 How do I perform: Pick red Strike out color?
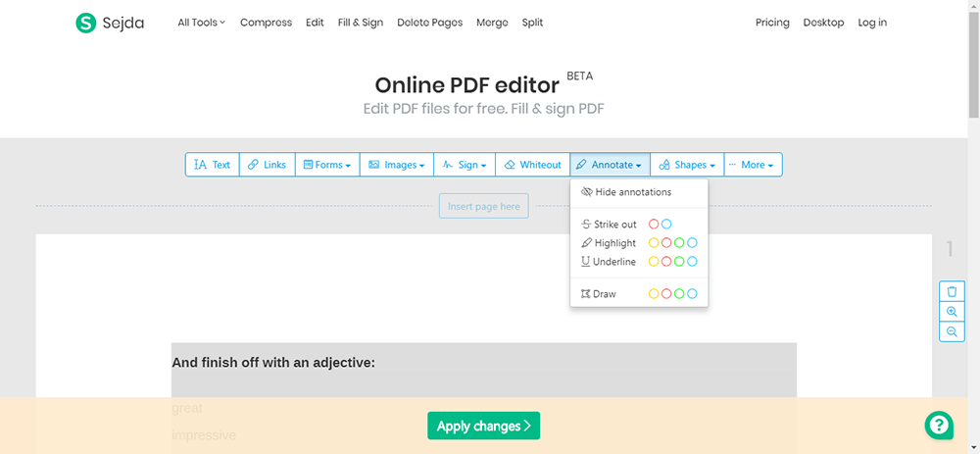655,225
